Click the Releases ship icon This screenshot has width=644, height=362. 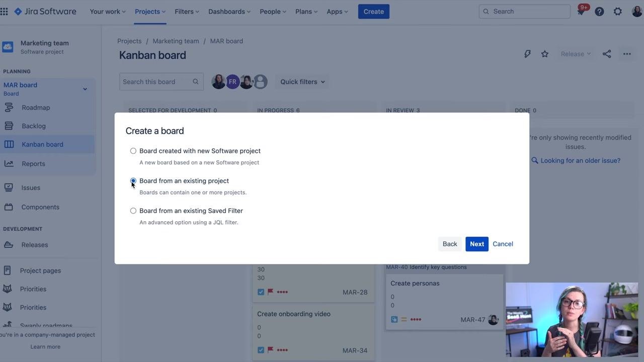pyautogui.click(x=9, y=245)
